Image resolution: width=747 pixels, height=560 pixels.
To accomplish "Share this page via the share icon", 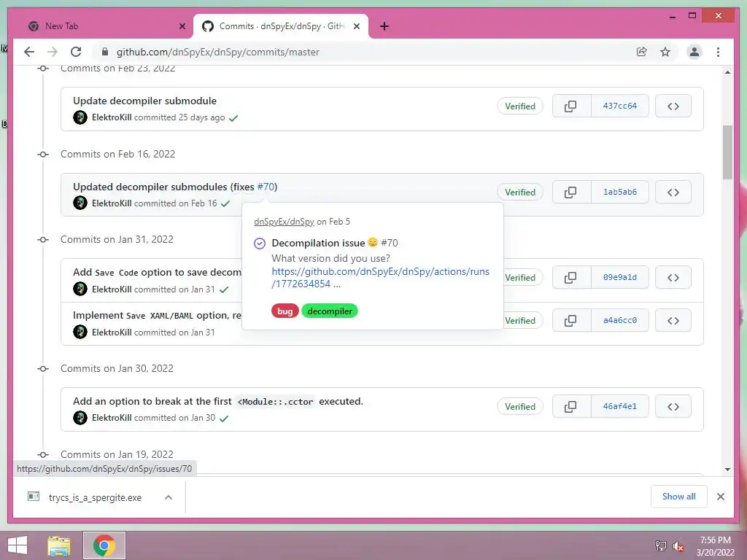I will click(x=642, y=52).
